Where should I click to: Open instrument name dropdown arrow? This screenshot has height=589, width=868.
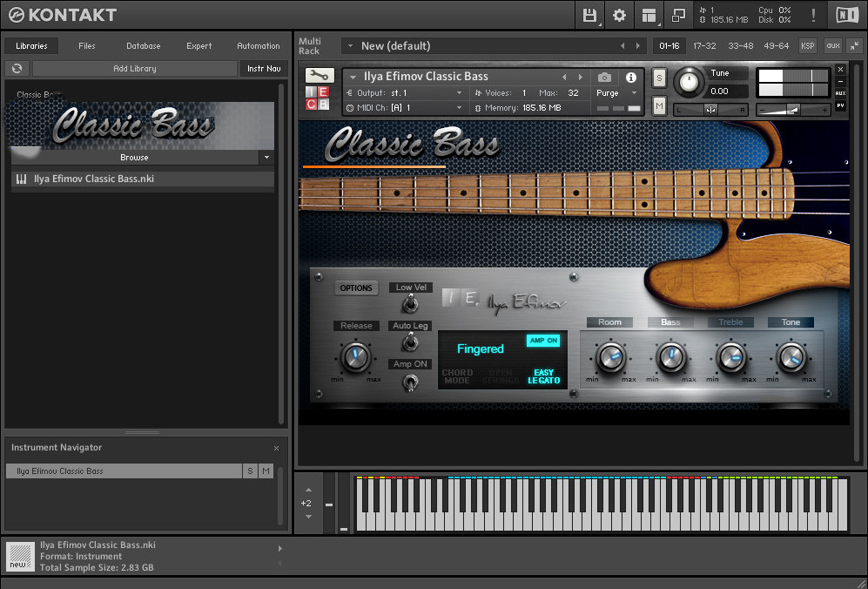point(353,77)
